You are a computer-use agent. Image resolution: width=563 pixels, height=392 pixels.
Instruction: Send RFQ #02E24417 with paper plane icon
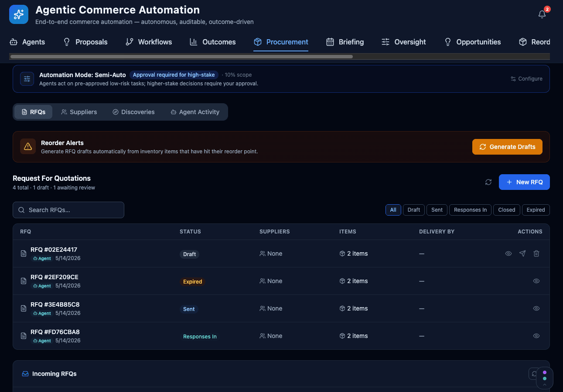[x=522, y=253]
